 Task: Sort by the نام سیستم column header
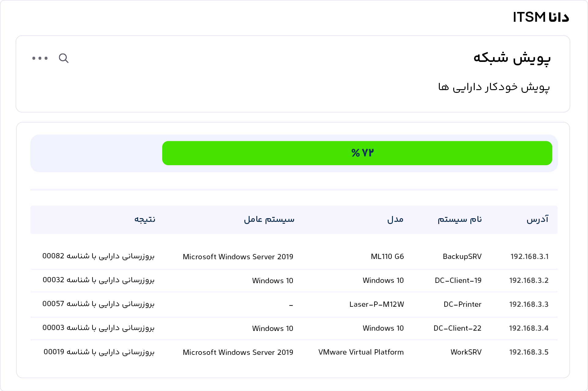459,219
